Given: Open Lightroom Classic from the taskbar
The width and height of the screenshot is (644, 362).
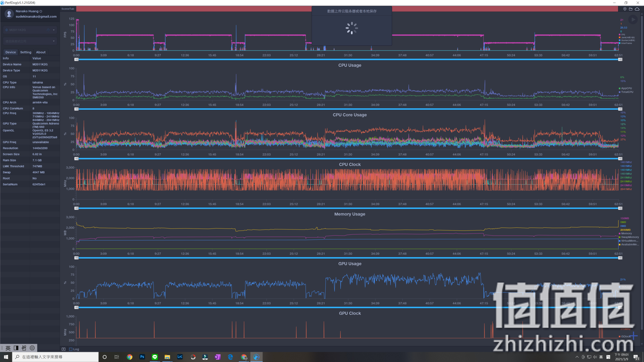Looking at the screenshot, I should pos(180,357).
